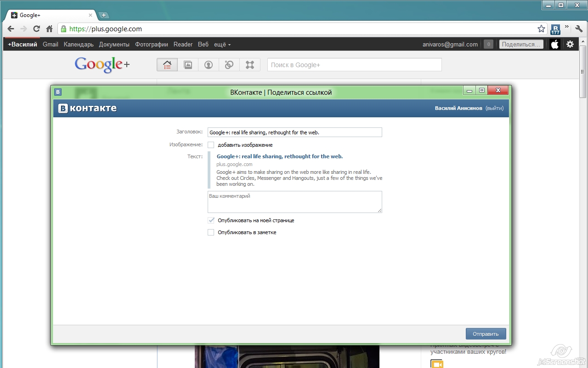This screenshot has width=588, height=368.
Task: Open the Google+ profile icon
Action: 209,65
